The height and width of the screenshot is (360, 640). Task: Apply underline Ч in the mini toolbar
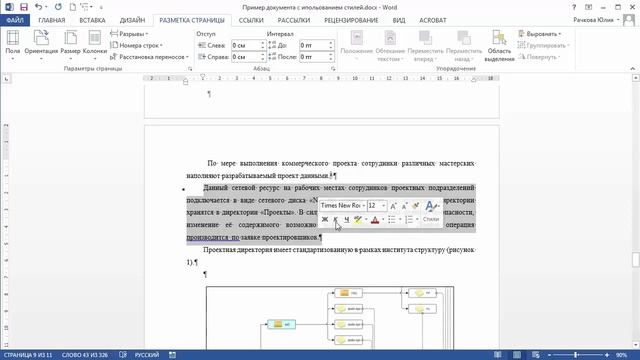[x=346, y=220]
